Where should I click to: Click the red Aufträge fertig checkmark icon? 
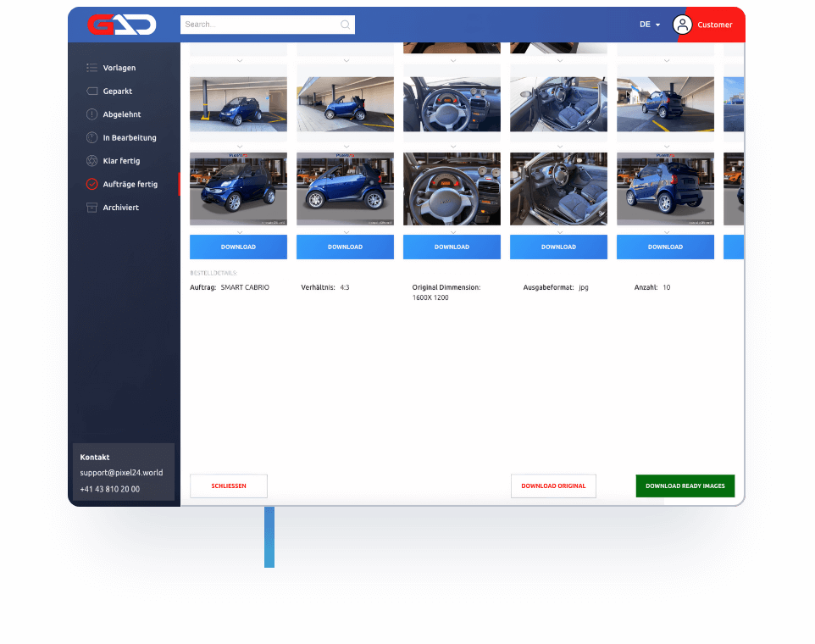(x=92, y=184)
